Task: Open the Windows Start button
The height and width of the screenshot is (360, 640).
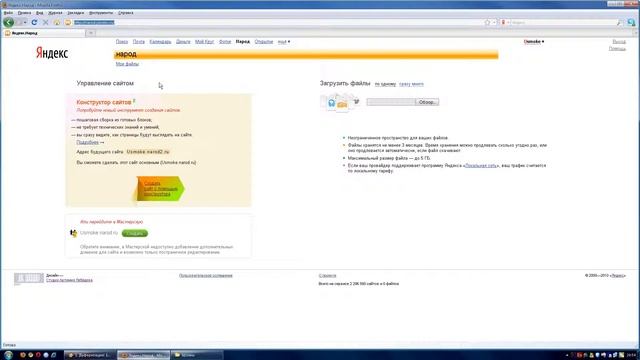Action: pyautogui.click(x=8, y=355)
